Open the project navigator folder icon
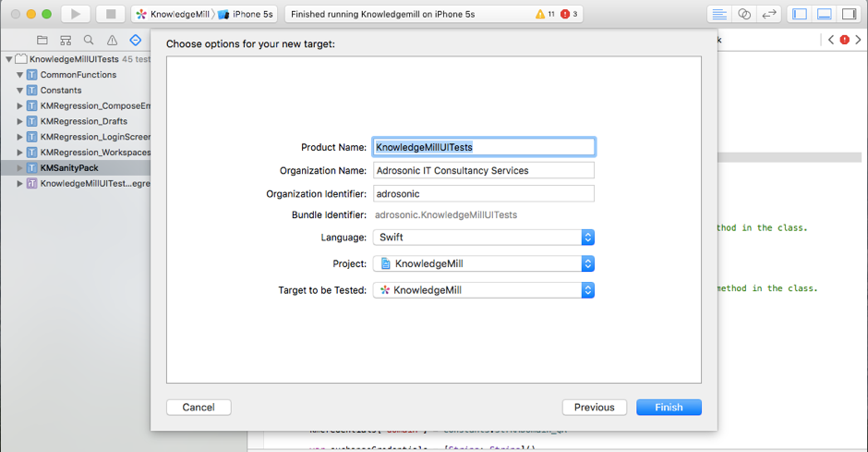868x452 pixels. [x=42, y=41]
